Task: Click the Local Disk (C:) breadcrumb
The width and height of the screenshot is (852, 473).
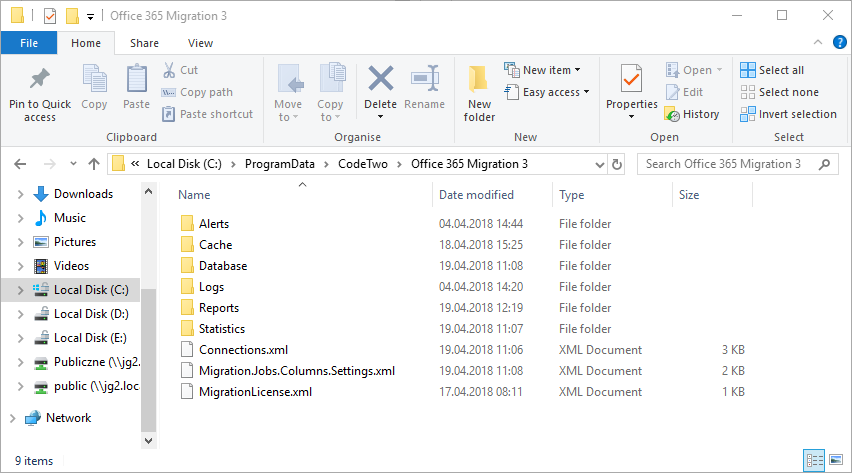Action: (x=184, y=164)
